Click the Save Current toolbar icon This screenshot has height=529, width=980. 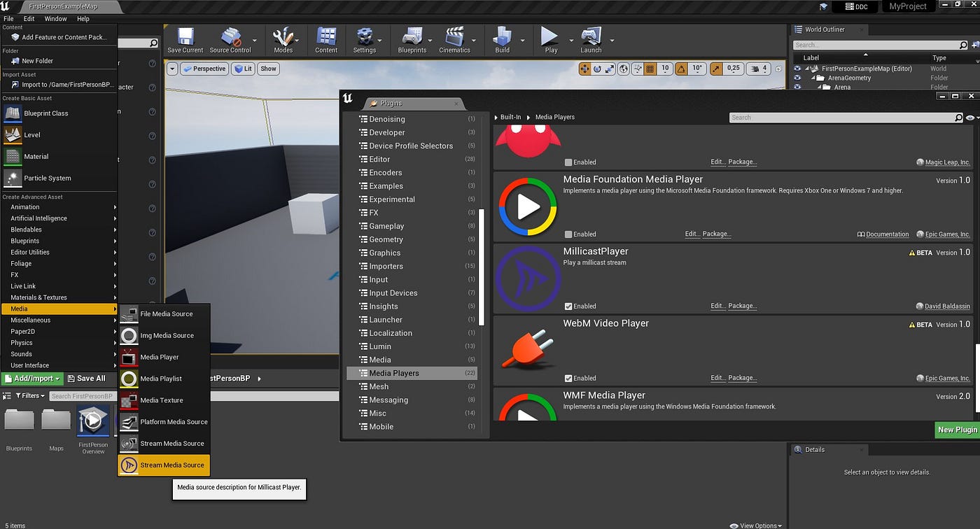click(x=185, y=40)
